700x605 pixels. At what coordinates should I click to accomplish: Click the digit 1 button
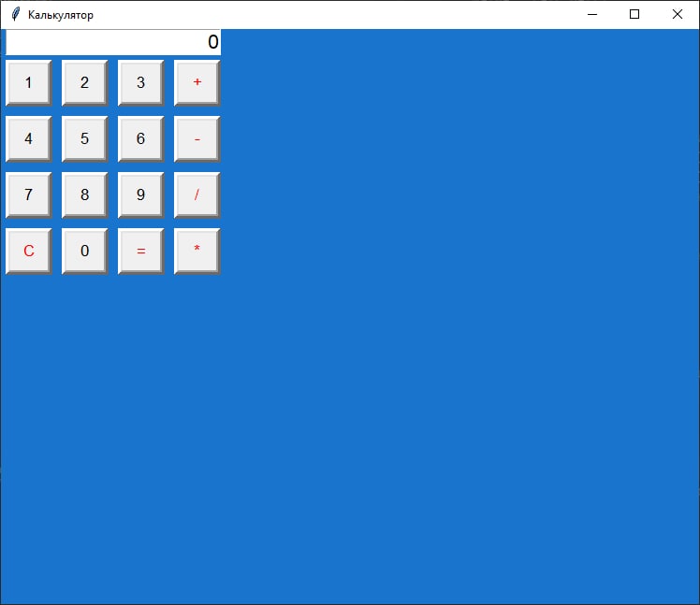pyautogui.click(x=29, y=83)
